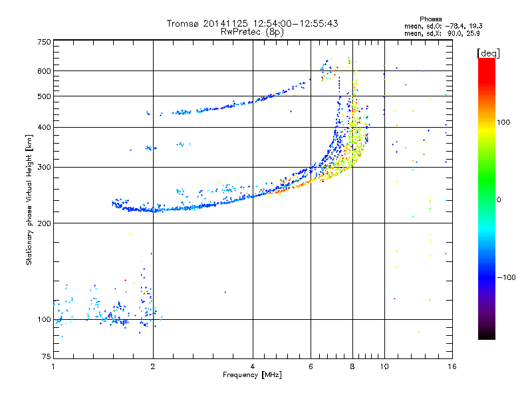The width and height of the screenshot is (532, 399).
Task: Click the 750 tick on the height axis
Action: point(44,42)
